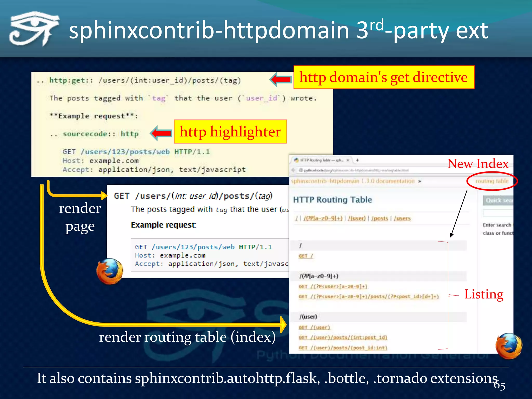Screen dimensions: 532x399
Task: Click the Quick search text field
Action: point(498,213)
